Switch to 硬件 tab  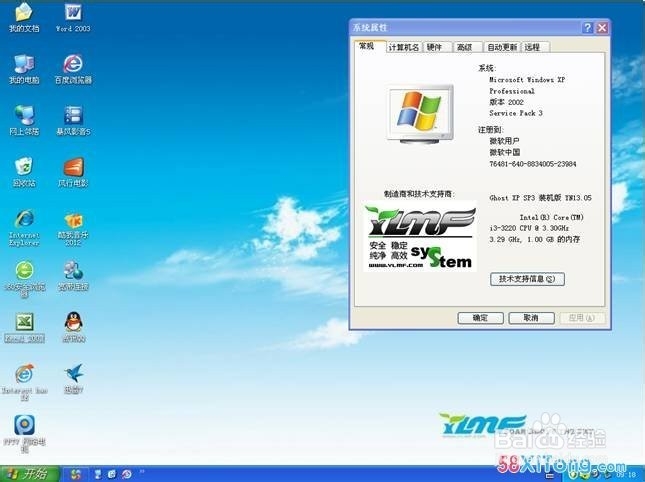tap(437, 47)
